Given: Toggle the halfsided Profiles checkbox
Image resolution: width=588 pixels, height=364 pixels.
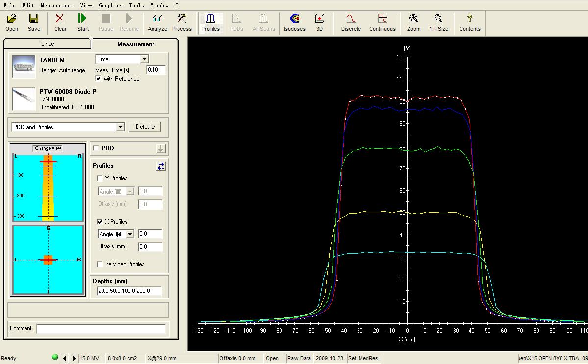Looking at the screenshot, I should click(x=100, y=264).
